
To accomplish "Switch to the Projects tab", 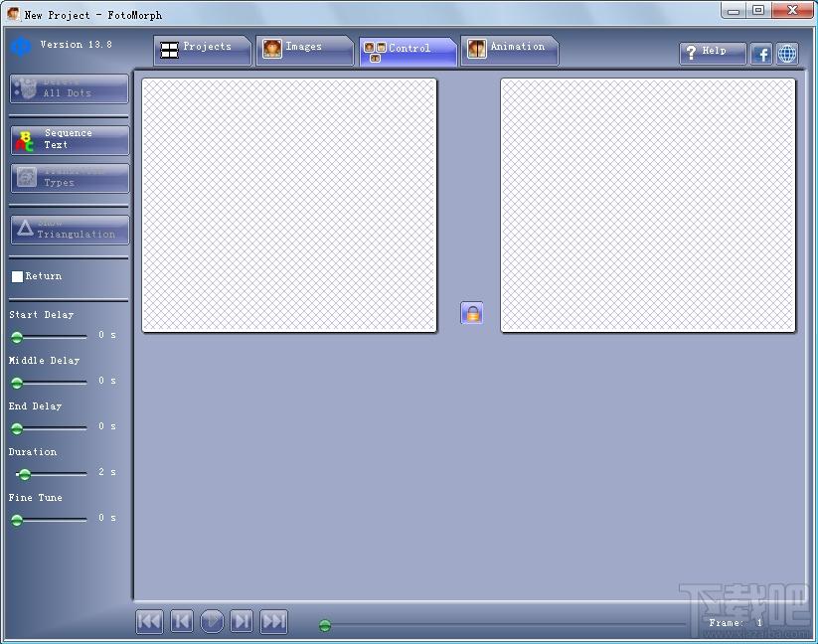I will (x=203, y=51).
